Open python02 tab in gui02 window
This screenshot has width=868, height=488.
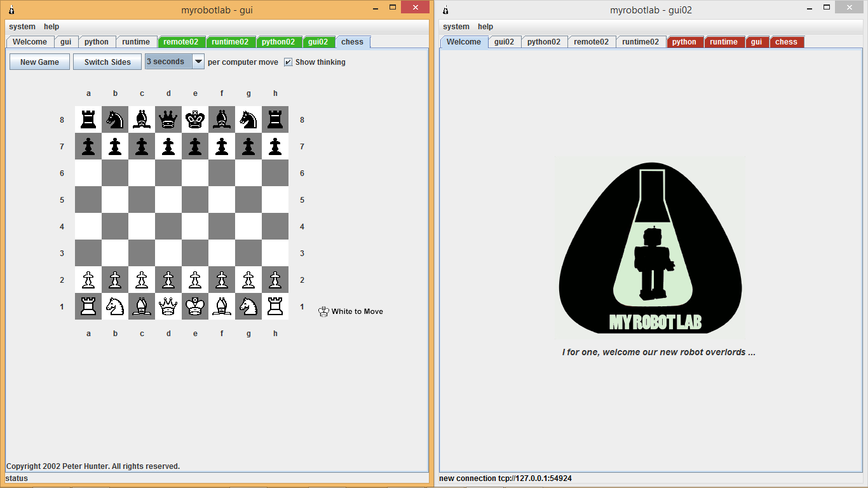click(544, 42)
